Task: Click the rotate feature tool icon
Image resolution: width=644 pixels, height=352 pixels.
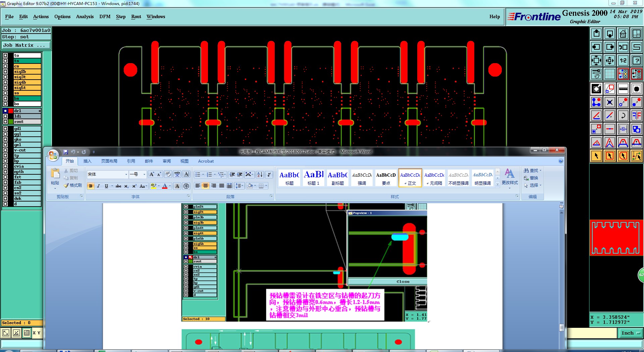Action: pyautogui.click(x=623, y=116)
